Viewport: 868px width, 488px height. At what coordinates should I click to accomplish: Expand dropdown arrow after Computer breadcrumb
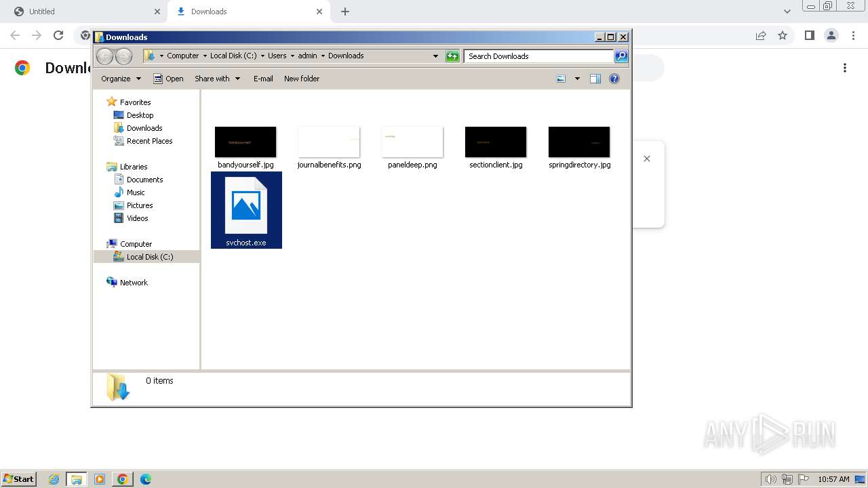205,56
